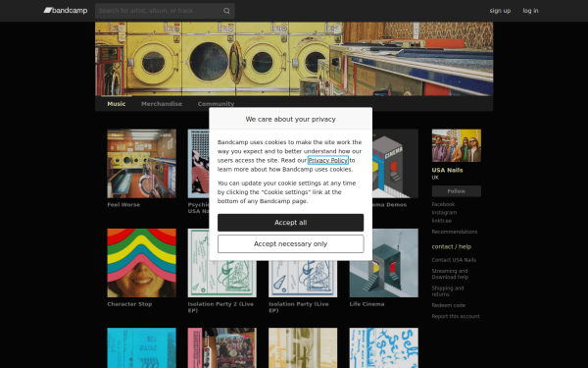Click Report this account link
The image size is (588, 368).
pyautogui.click(x=456, y=316)
